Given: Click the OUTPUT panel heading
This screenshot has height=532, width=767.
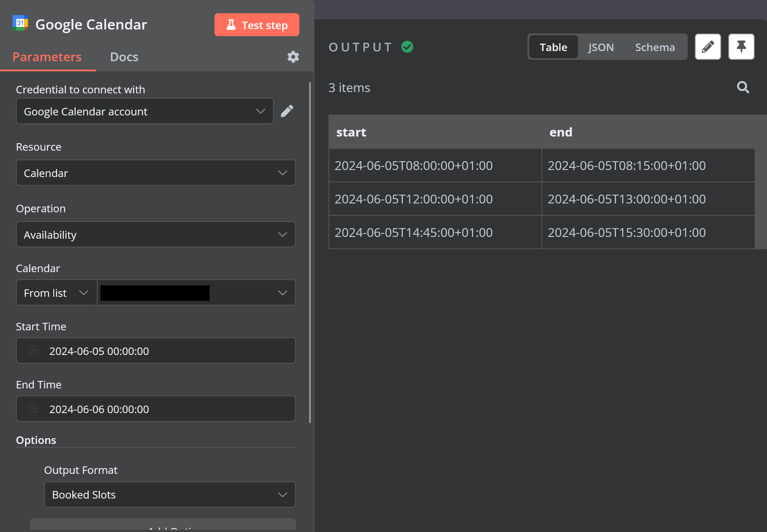Looking at the screenshot, I should (360, 47).
